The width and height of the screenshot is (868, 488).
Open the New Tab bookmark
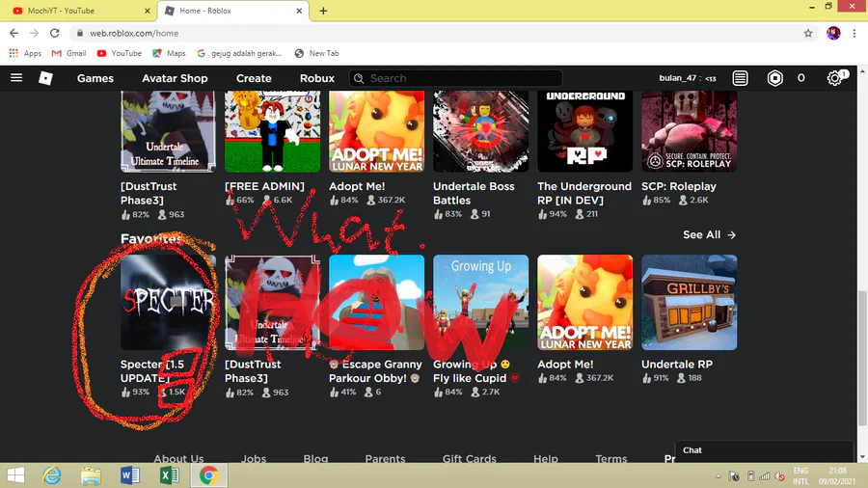316,53
